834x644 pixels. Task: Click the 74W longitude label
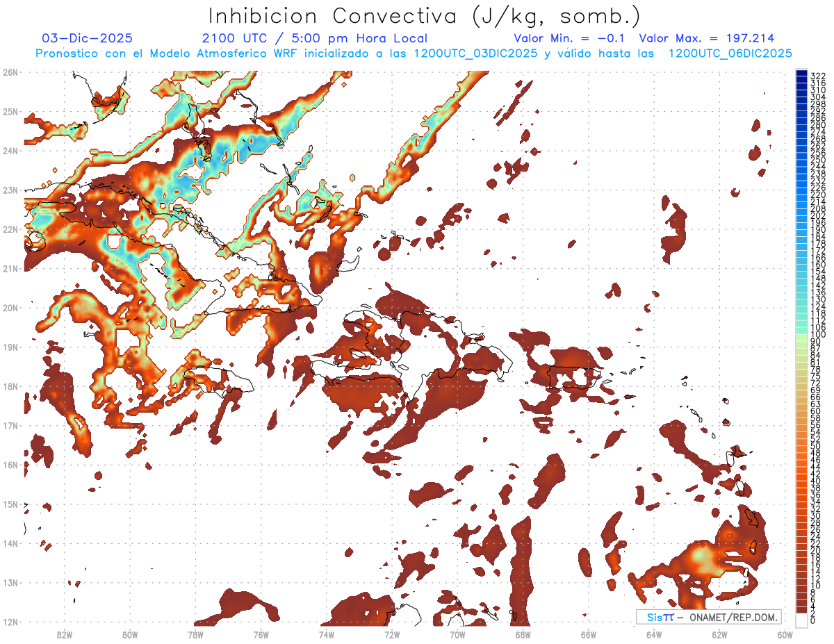pyautogui.click(x=327, y=634)
